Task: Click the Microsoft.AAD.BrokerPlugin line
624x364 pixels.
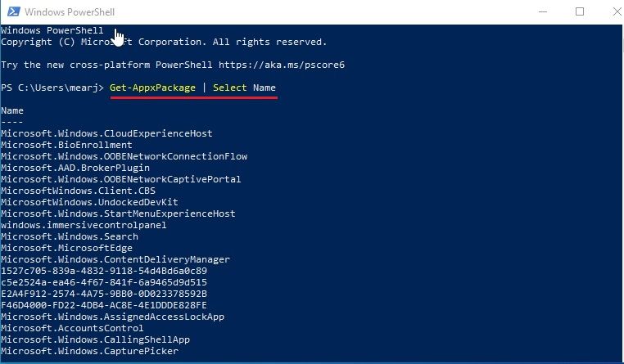Action: [75, 168]
